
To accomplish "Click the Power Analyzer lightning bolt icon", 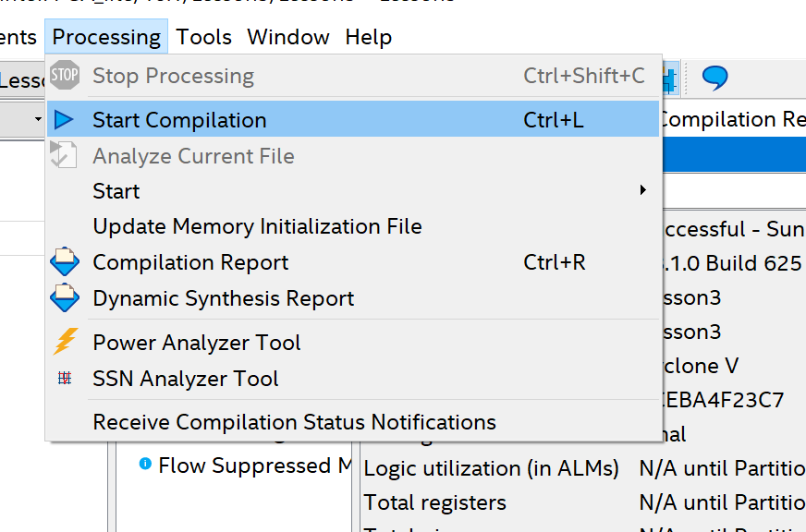I will click(x=65, y=343).
